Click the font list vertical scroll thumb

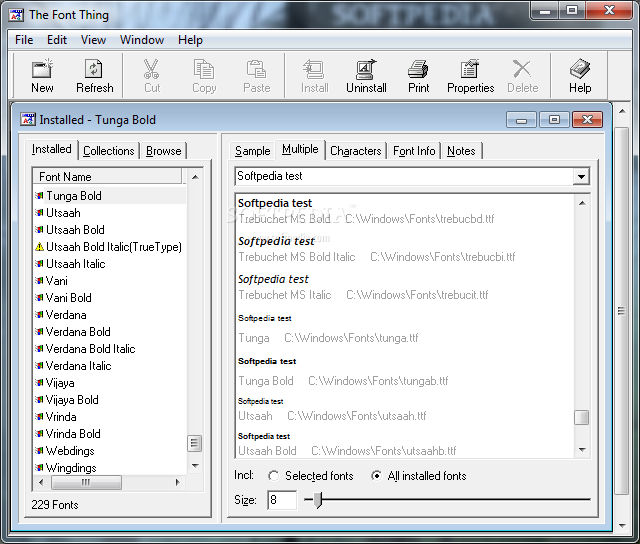pos(195,444)
